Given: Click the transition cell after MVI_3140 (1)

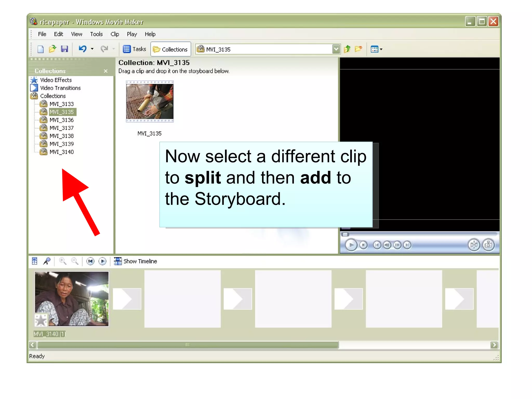Looking at the screenshot, I should pyautogui.click(x=127, y=299).
